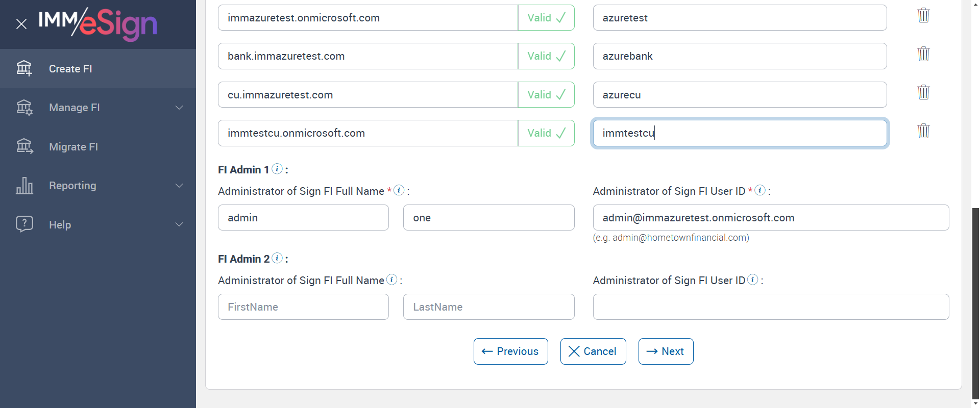Cancel the FI creation form

(593, 351)
